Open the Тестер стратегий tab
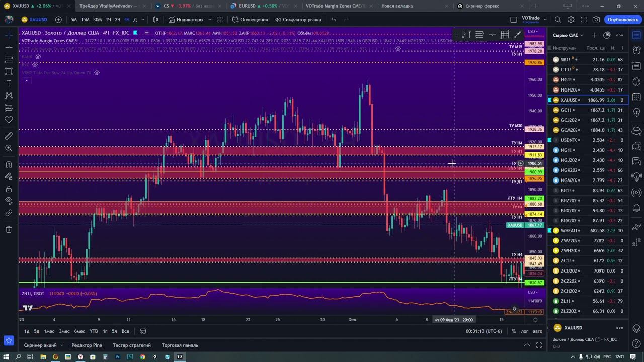 [x=132, y=345]
